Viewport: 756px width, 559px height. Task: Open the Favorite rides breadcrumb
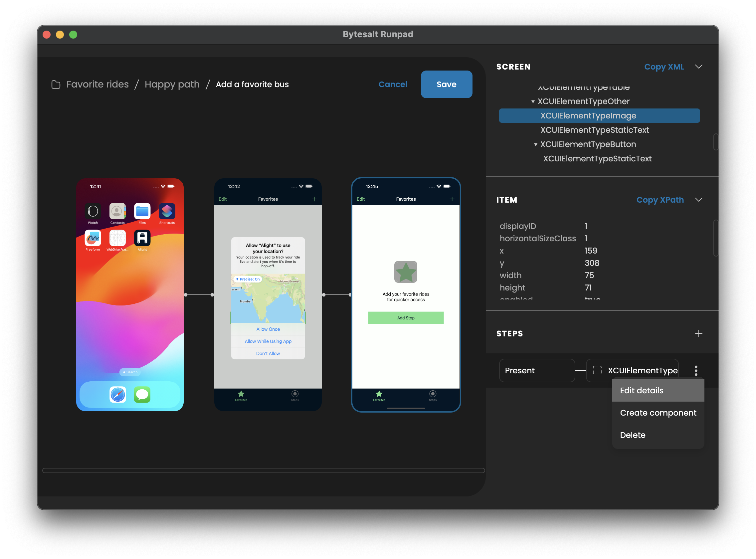tap(97, 84)
